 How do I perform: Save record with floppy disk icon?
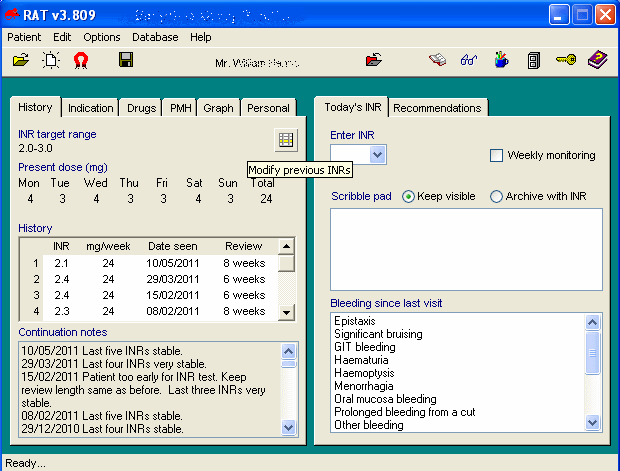(126, 60)
